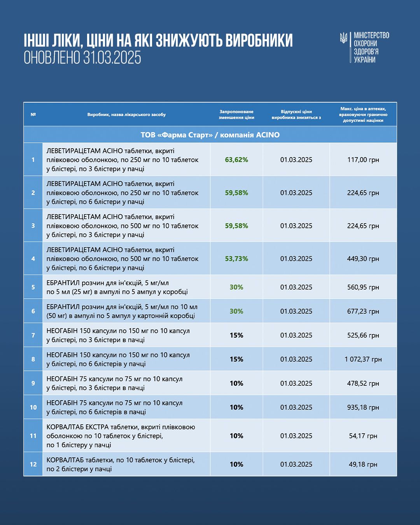Click row number 1 cell

(33, 159)
